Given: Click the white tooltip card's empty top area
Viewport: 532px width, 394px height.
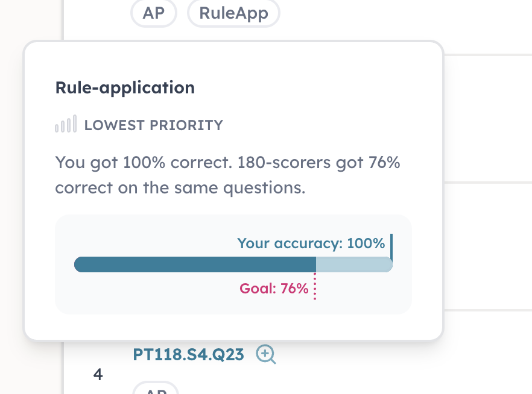Looking at the screenshot, I should click(x=233, y=59).
